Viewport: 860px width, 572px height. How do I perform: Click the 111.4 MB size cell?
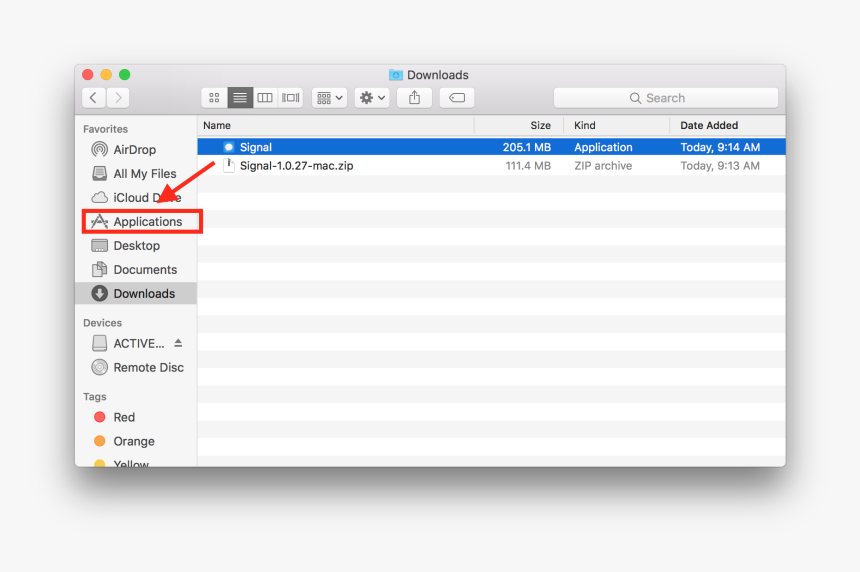(x=528, y=166)
